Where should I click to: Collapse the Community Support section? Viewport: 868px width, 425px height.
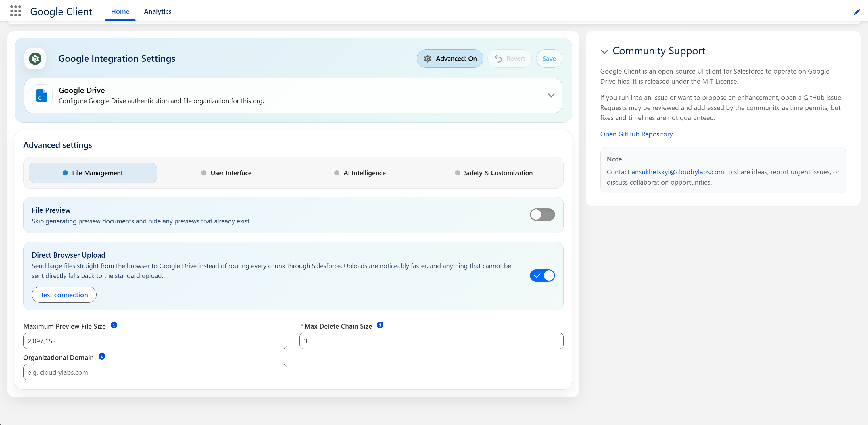[604, 51]
